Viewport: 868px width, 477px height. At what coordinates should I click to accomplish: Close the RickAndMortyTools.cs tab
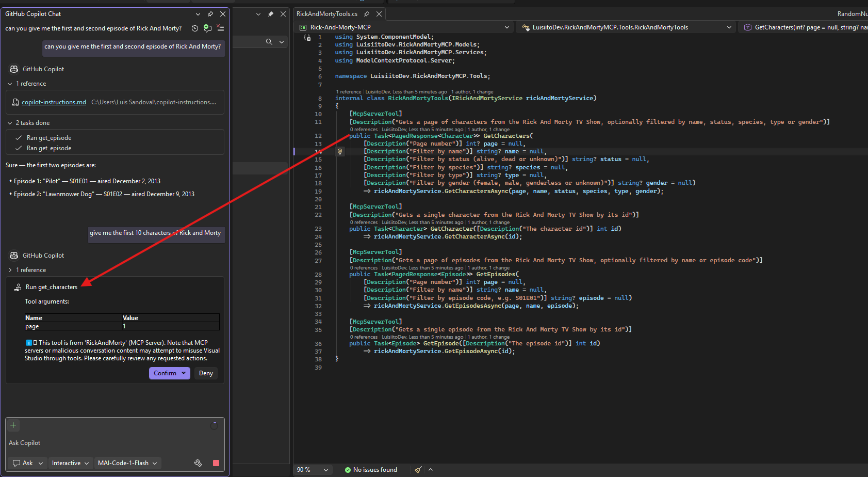pyautogui.click(x=379, y=14)
